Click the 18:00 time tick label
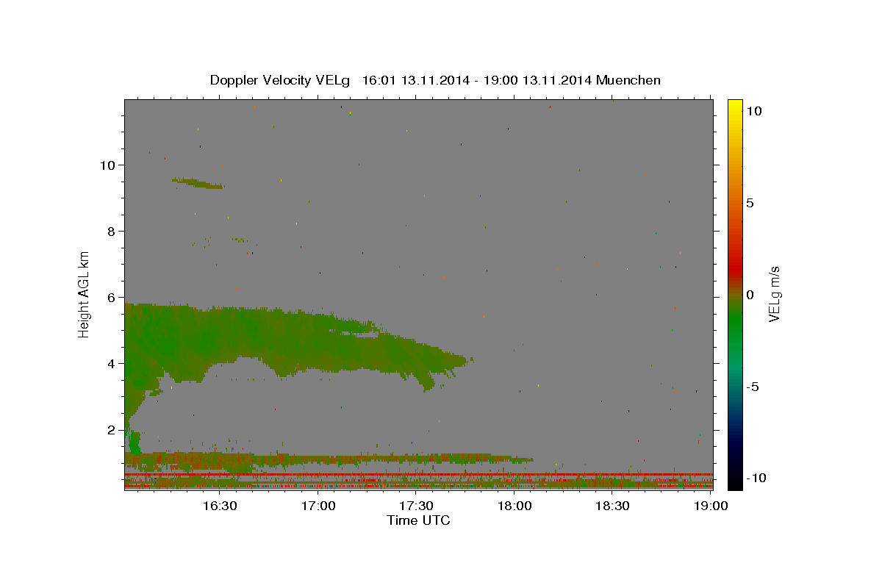 (514, 506)
